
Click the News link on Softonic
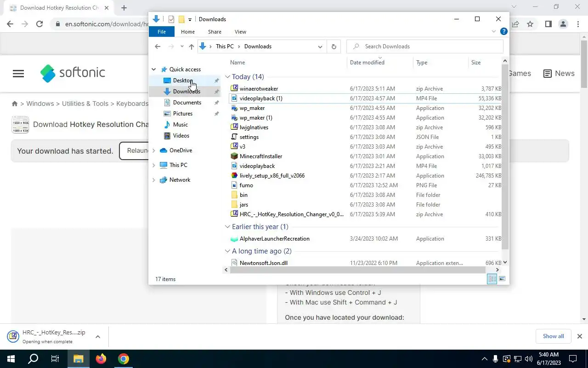(559, 74)
